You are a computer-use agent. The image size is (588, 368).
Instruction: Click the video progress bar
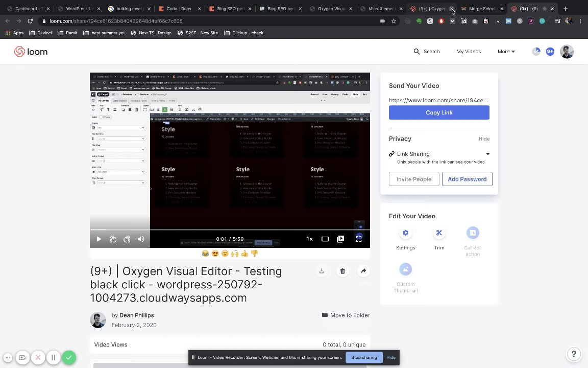coord(230,229)
